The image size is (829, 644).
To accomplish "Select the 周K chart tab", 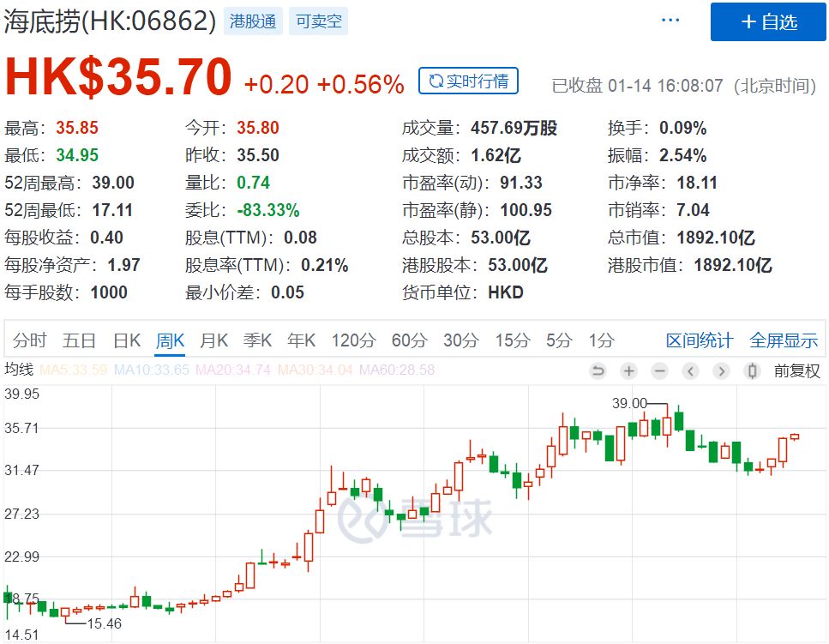I will (170, 340).
